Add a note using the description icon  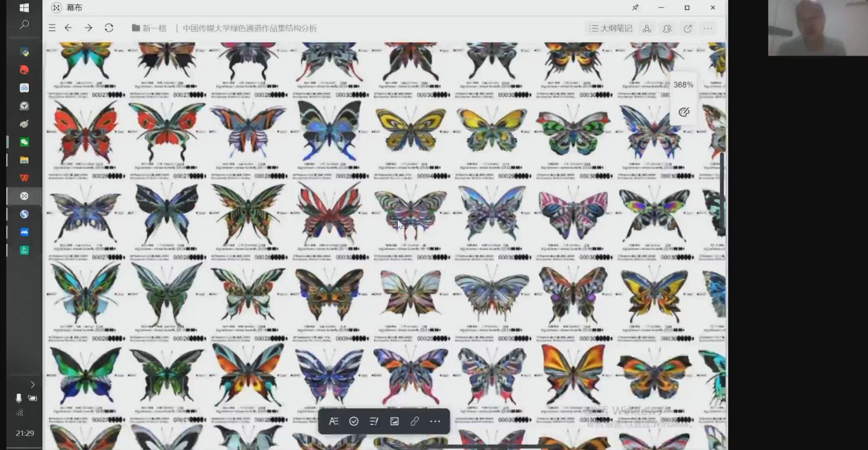(374, 421)
